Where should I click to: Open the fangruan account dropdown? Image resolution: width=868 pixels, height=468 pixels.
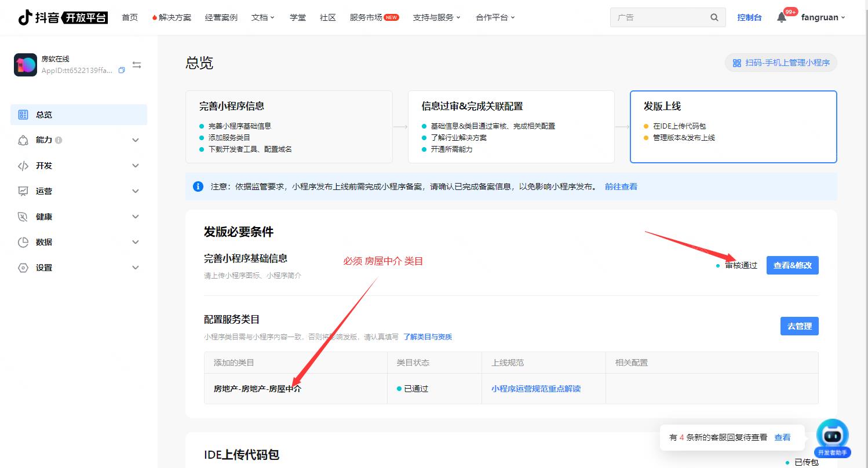tap(823, 17)
